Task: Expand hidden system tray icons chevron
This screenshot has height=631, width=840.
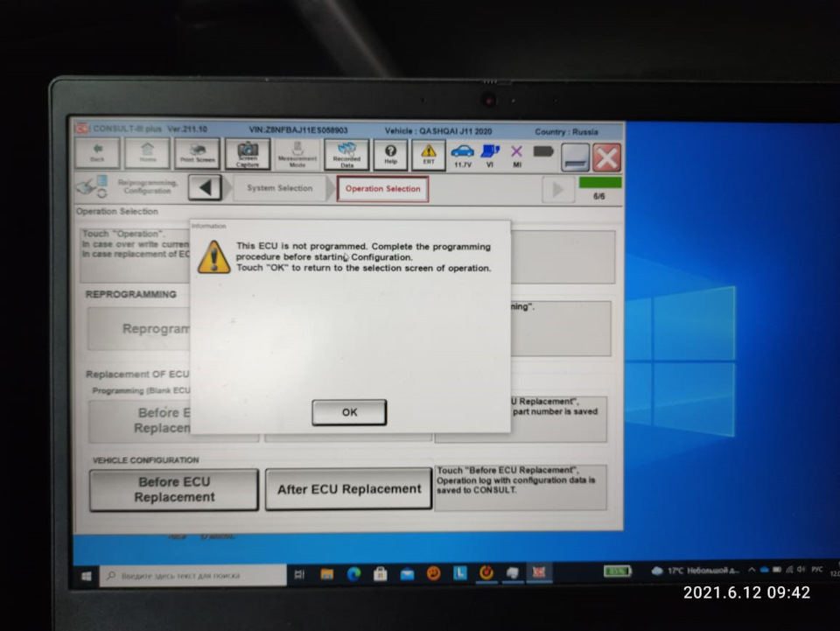Action: click(x=752, y=570)
